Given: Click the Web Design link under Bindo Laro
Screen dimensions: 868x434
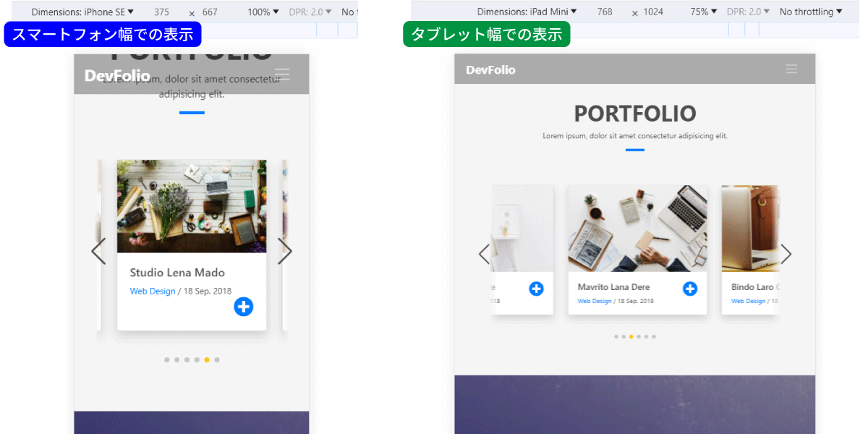Looking at the screenshot, I should click(748, 301).
